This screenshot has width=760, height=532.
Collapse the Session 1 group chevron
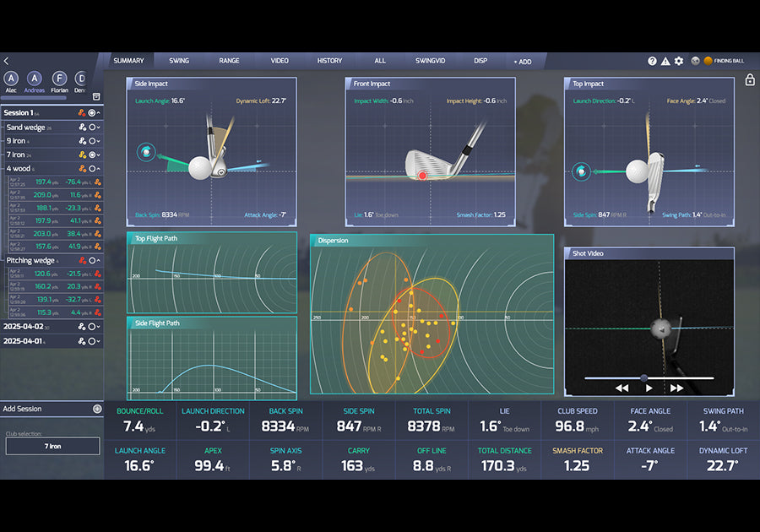pos(99,112)
